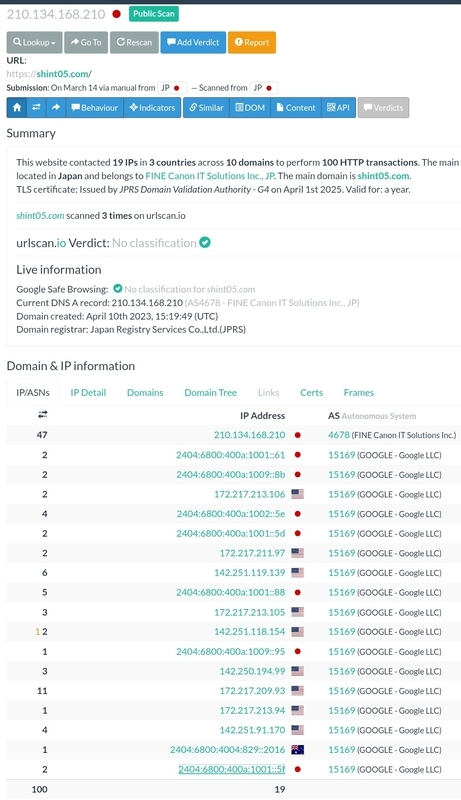Open the redirects arrow icon tab
Viewport: 461px width, 800px height.
56,108
